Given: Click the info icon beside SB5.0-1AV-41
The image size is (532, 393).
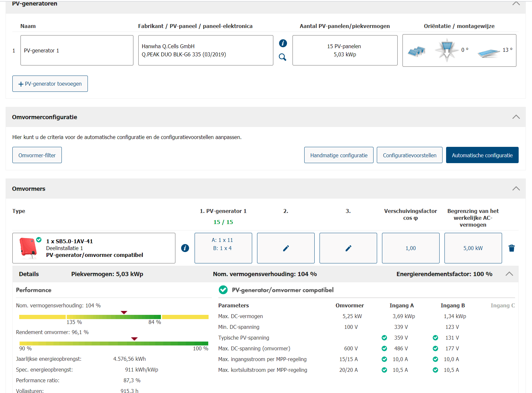Looking at the screenshot, I should (x=185, y=248).
